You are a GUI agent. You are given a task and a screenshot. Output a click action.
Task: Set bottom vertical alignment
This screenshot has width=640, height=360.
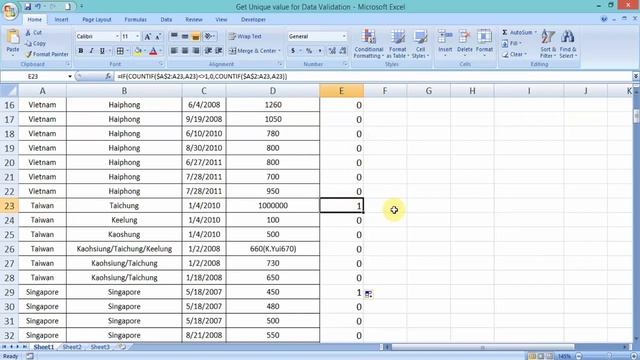pos(196,36)
